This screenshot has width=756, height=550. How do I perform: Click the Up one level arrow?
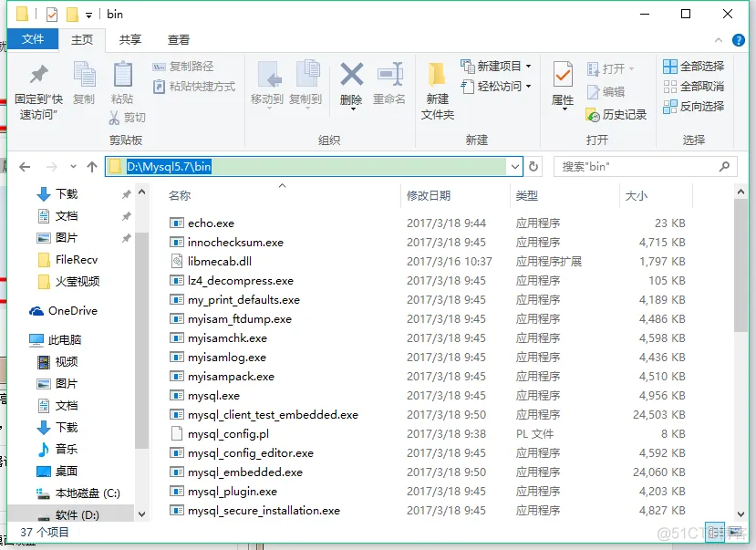click(x=92, y=167)
